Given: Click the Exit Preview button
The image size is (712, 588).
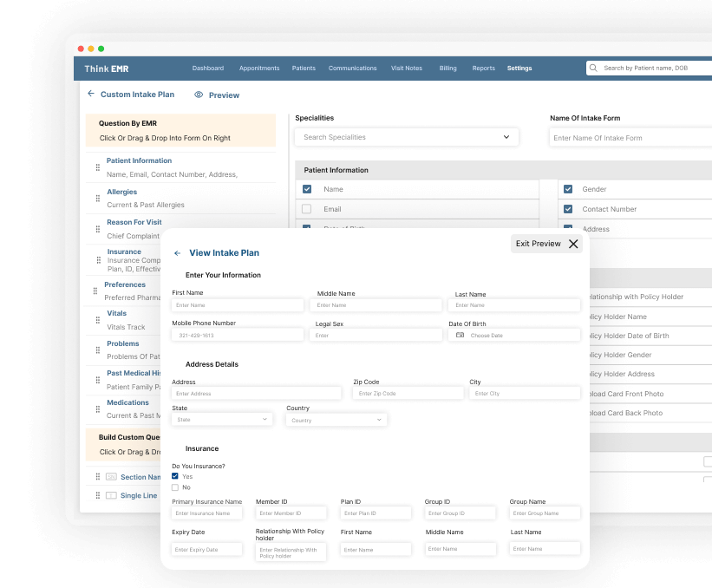Looking at the screenshot, I should (x=539, y=244).
